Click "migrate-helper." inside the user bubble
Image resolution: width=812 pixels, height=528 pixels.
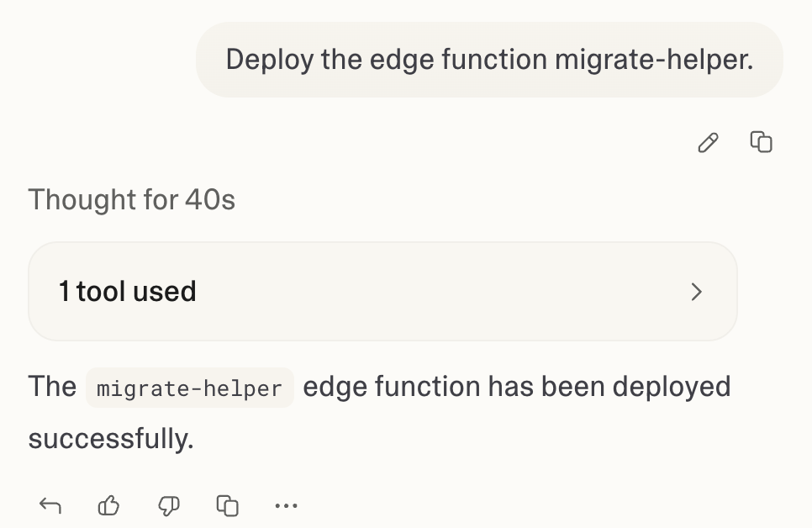[x=653, y=60]
